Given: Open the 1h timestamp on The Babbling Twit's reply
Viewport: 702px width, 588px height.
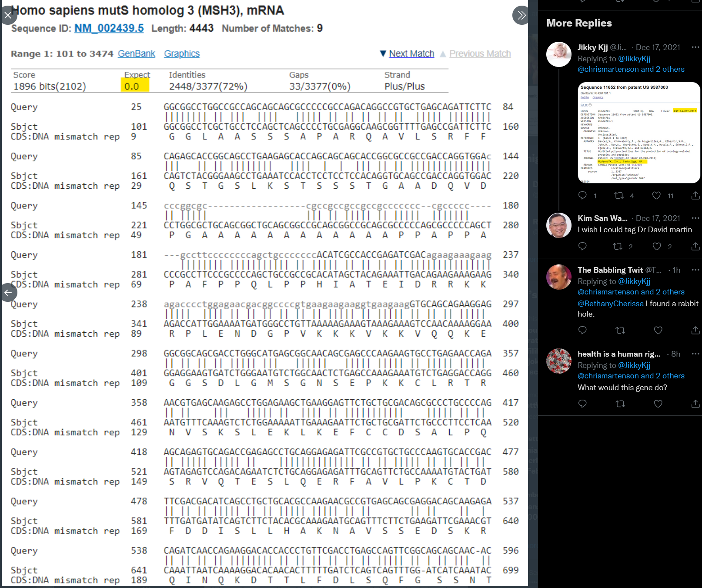Looking at the screenshot, I should [x=676, y=270].
